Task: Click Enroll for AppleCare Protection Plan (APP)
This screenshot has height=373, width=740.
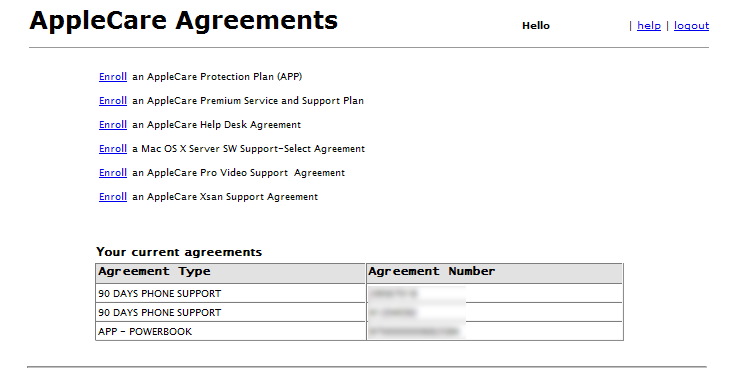Action: pyautogui.click(x=113, y=76)
